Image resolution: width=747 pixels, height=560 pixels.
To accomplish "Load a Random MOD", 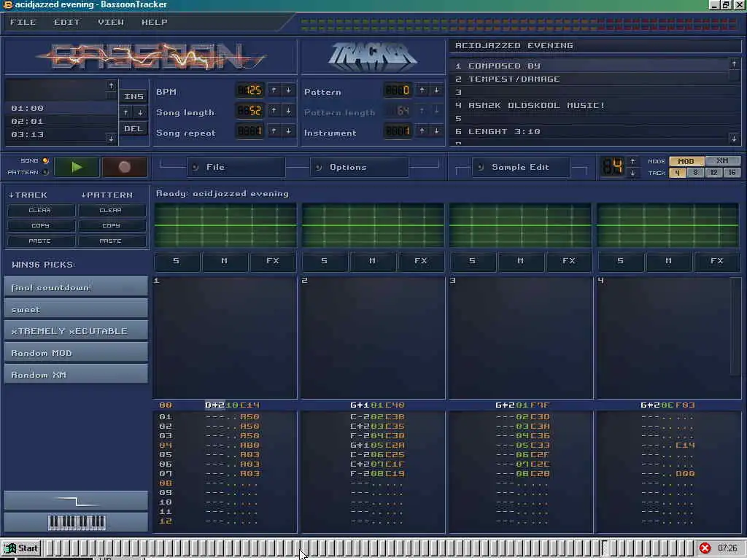I will pos(76,353).
